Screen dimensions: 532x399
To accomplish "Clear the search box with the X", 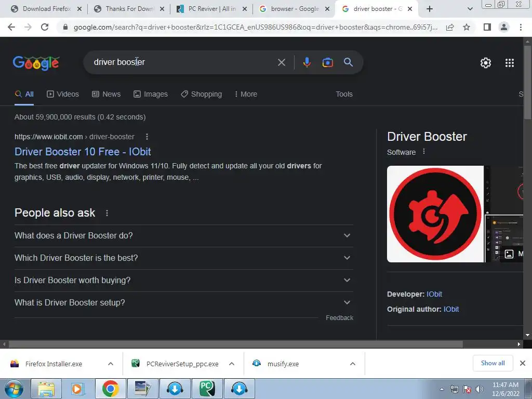I will pos(282,62).
